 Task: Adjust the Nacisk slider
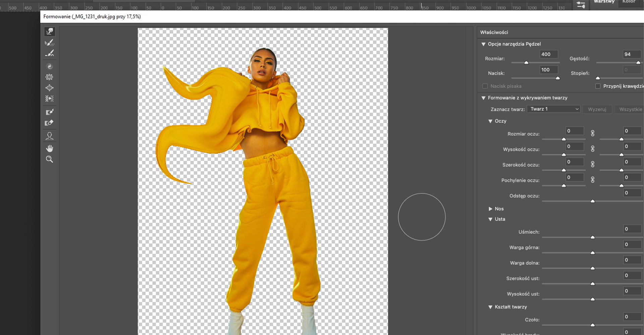click(535, 78)
